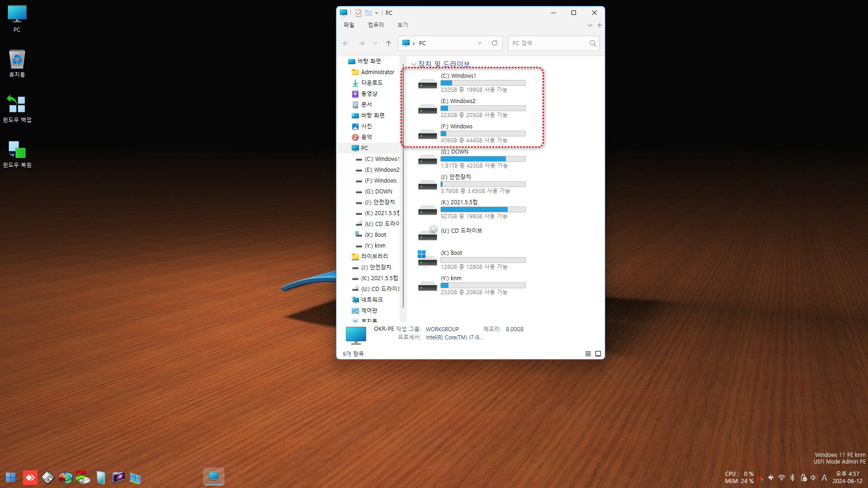Image resolution: width=868 pixels, height=488 pixels.
Task: Expand the ribbon with the chevron
Action: 590,25
